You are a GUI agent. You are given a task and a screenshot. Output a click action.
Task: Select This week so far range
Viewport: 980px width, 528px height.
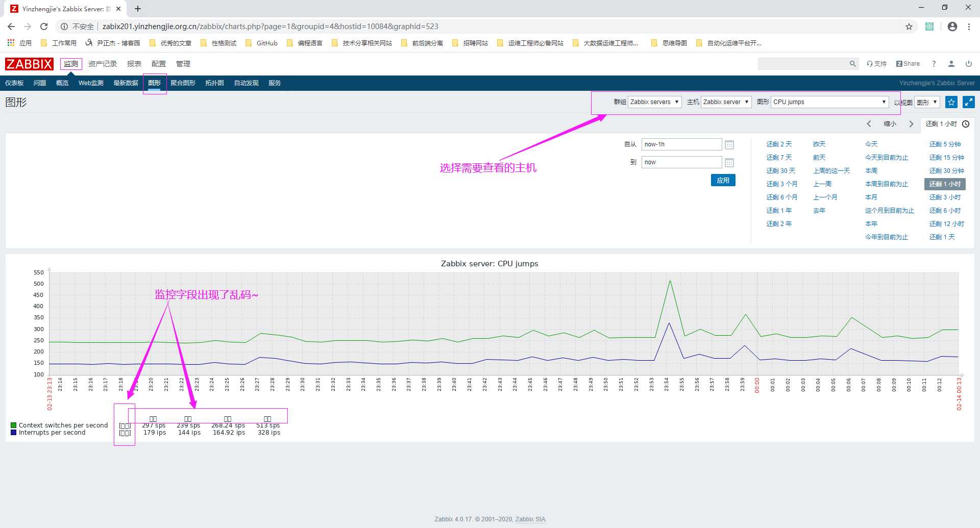pyautogui.click(x=887, y=184)
